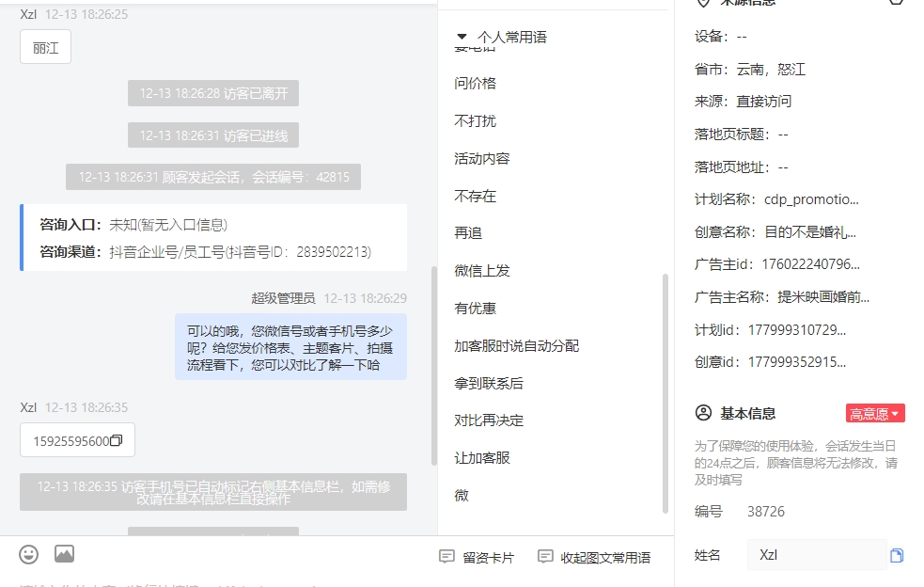This screenshot has width=924, height=587.
Task: Click the 计划id value
Action: (797, 330)
